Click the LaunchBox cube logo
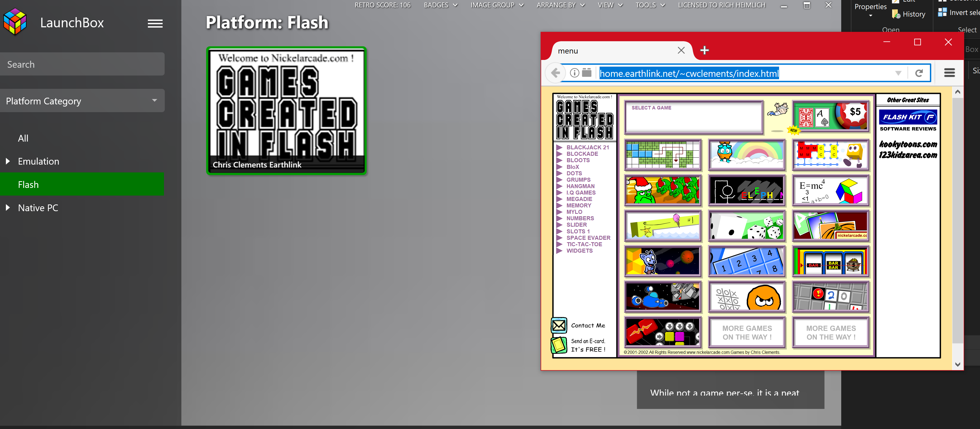980x429 pixels. pyautogui.click(x=14, y=22)
